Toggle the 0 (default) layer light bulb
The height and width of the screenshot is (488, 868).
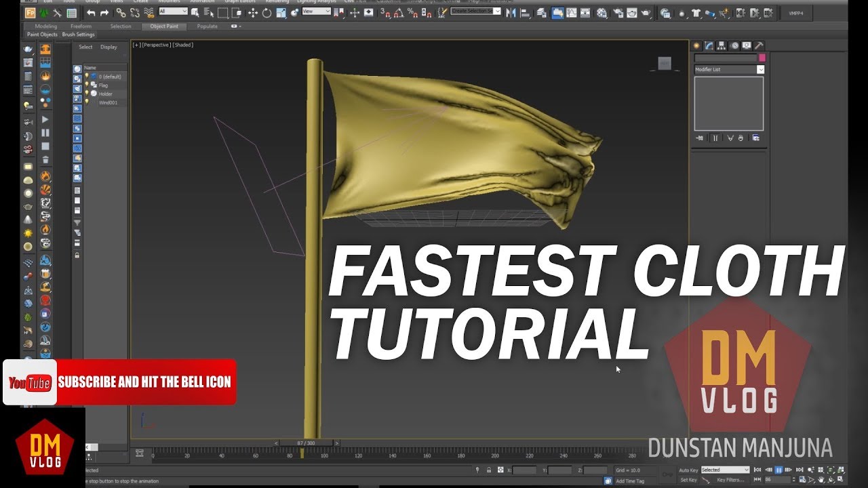pyautogui.click(x=87, y=77)
